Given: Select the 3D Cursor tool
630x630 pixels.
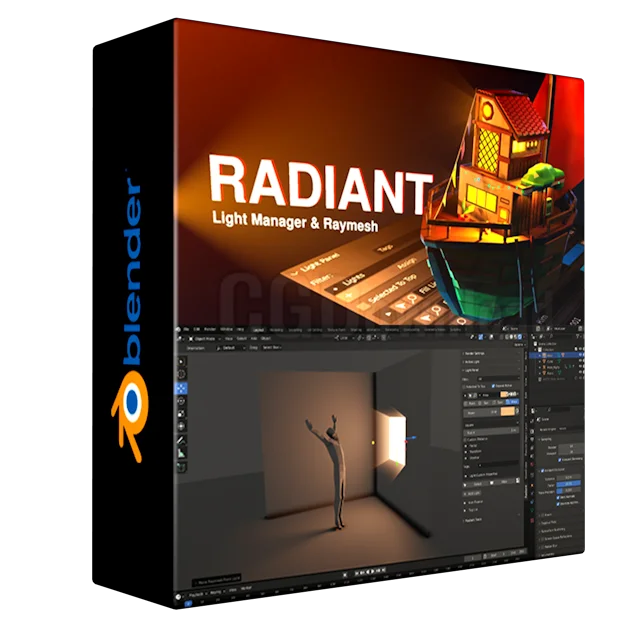Looking at the screenshot, I should click(182, 374).
